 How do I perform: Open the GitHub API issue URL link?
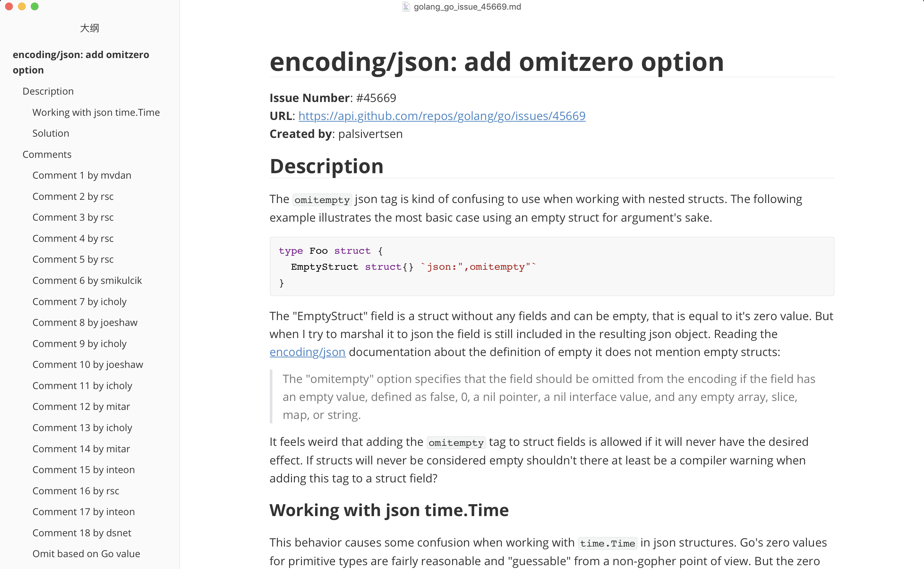pos(442,116)
